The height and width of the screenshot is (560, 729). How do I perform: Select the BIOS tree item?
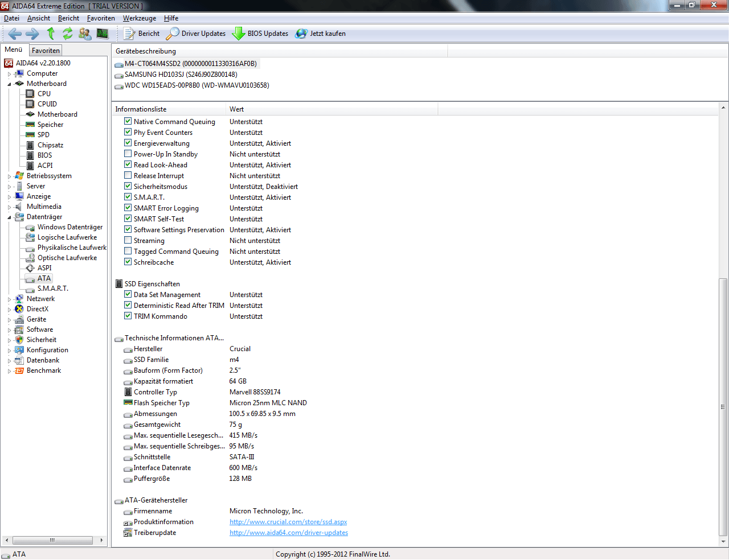point(44,155)
